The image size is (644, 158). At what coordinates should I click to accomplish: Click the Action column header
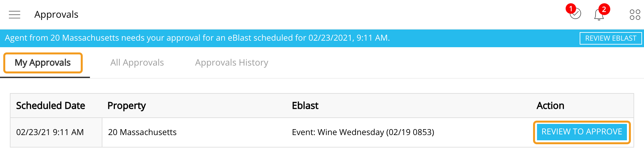coord(550,106)
